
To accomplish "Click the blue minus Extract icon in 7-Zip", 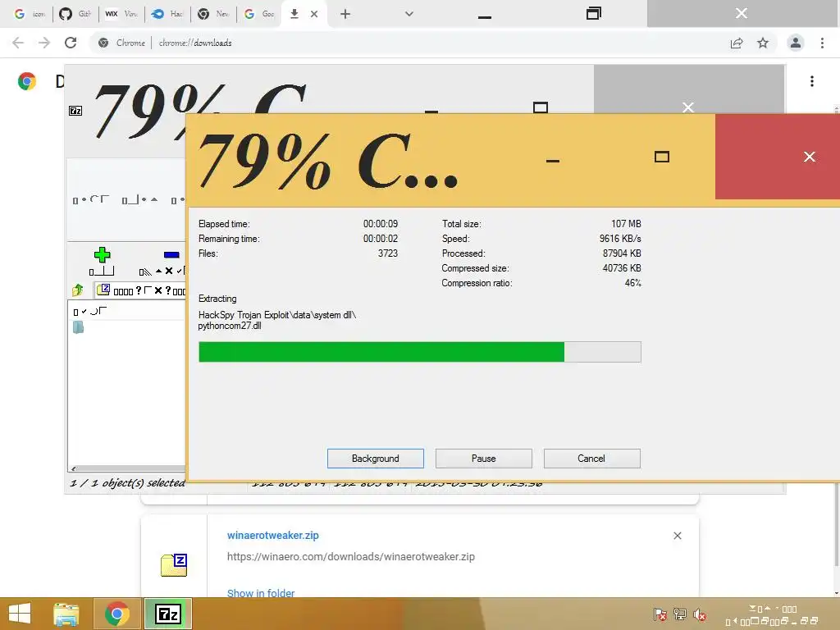I will 171,254.
